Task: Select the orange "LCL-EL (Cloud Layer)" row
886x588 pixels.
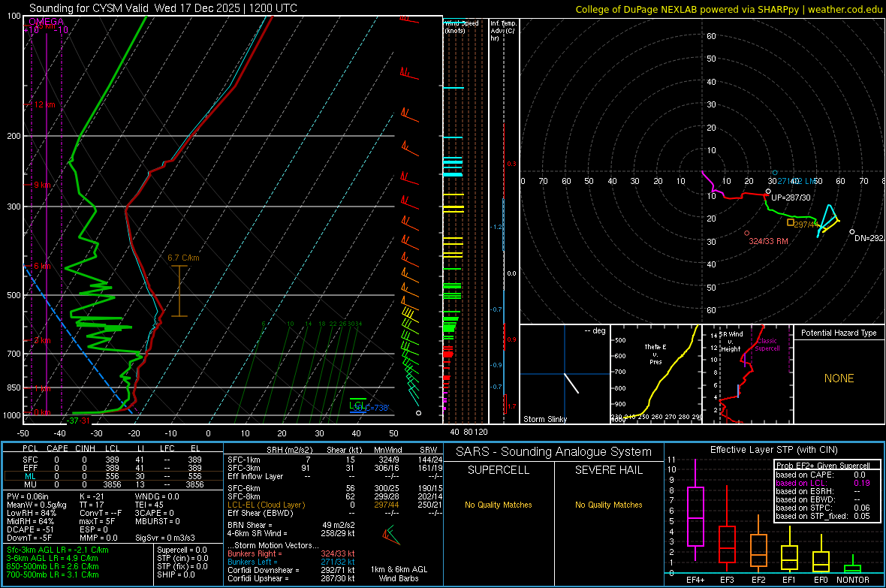Action: pos(335,505)
